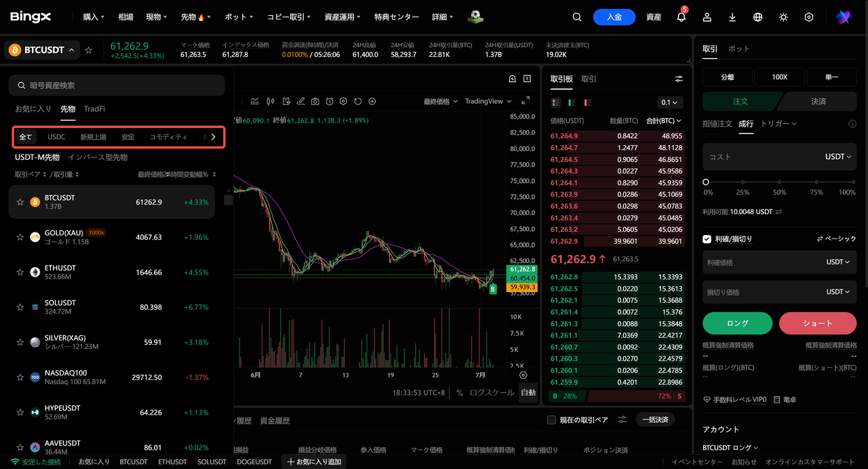Check the 利確/損切り checkbox

point(707,239)
